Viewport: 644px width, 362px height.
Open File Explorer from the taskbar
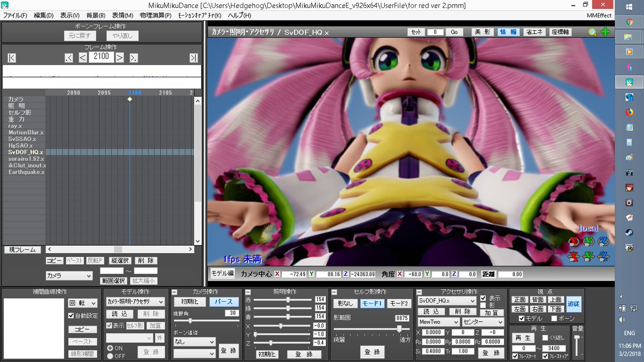[x=629, y=37]
